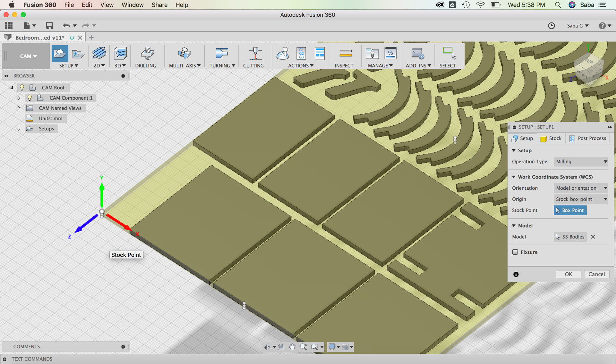Image resolution: width=616 pixels, height=364 pixels.
Task: Open the Window menu in menu bar
Action: pos(132,5)
